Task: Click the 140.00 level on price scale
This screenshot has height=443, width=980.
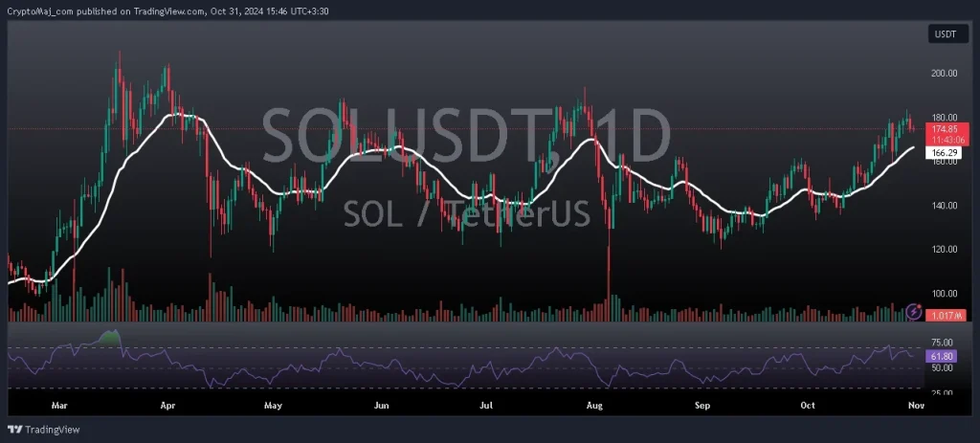Action: click(x=943, y=206)
